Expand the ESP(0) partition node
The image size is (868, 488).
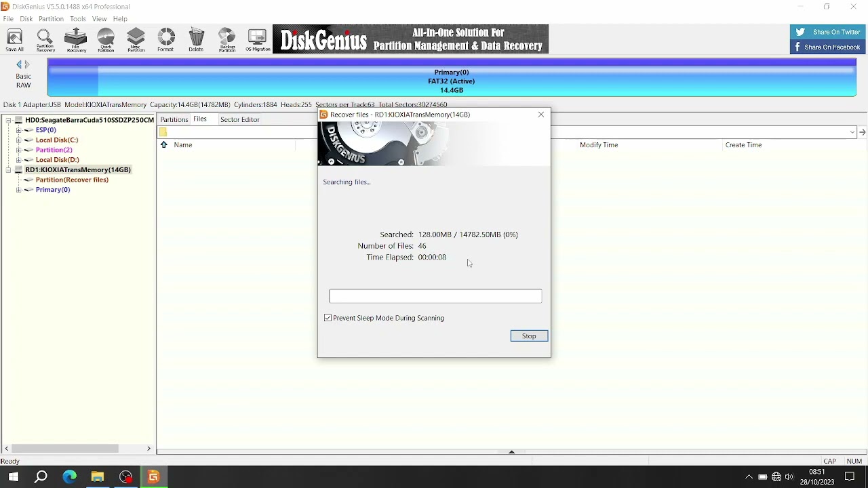(19, 130)
